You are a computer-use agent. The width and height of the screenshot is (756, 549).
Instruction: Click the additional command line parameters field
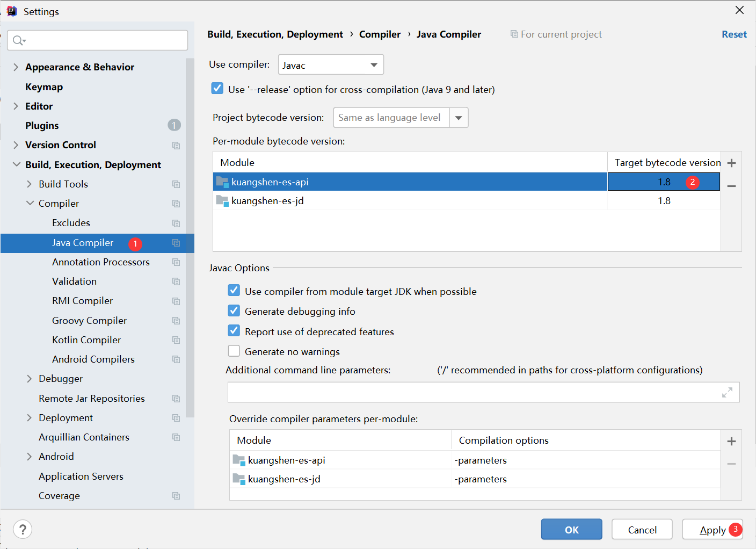pos(473,393)
